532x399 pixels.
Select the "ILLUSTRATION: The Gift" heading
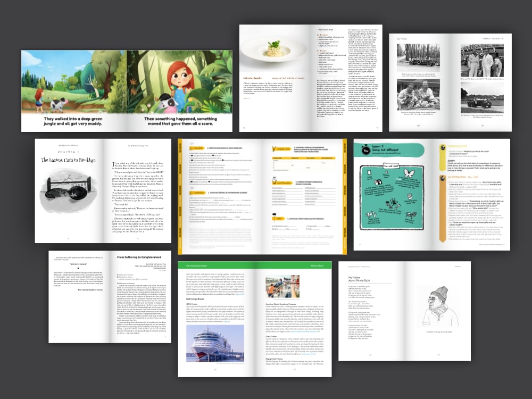(463, 177)
